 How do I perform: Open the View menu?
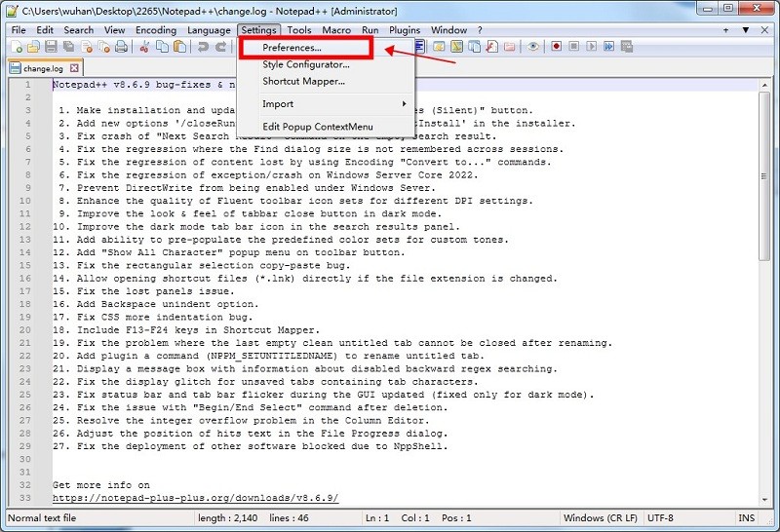click(114, 30)
